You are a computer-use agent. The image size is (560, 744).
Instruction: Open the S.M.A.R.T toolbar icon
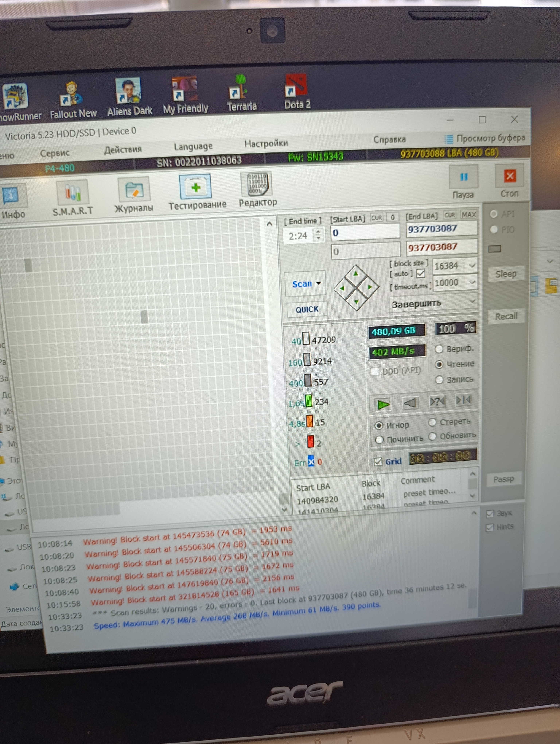click(x=72, y=193)
